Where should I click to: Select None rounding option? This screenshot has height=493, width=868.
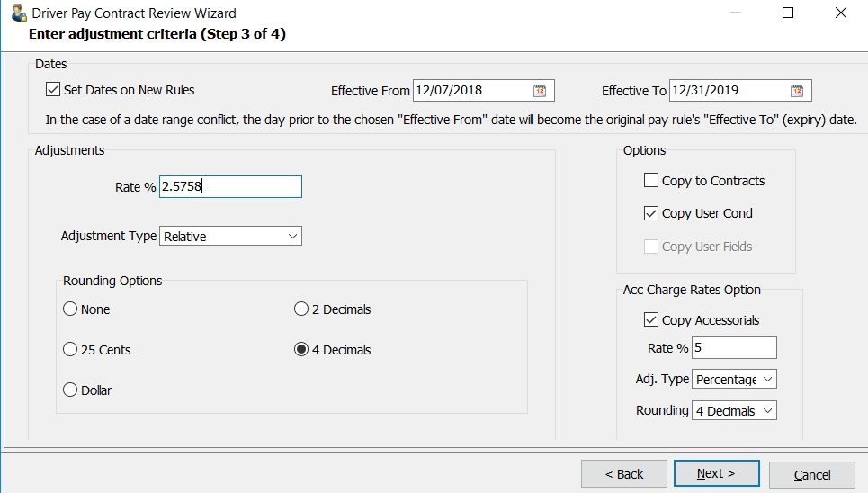click(x=70, y=309)
